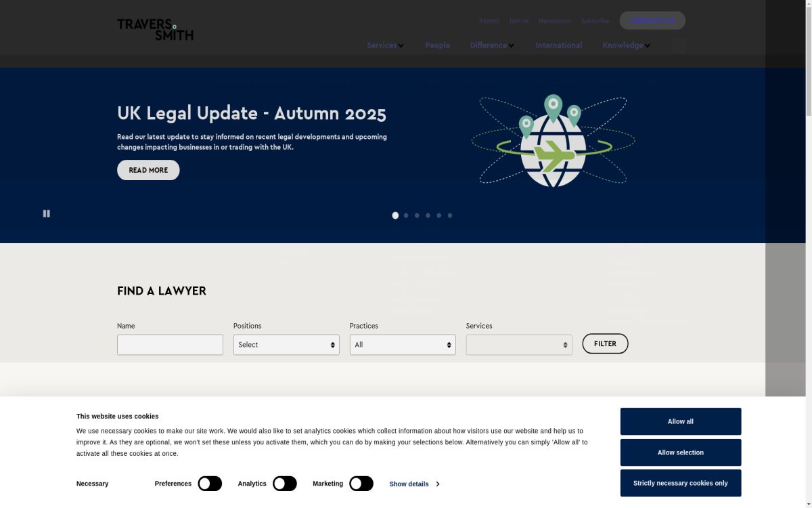This screenshot has height=508, width=812.
Task: Enable the Preferences cookies toggle
Action: click(210, 484)
